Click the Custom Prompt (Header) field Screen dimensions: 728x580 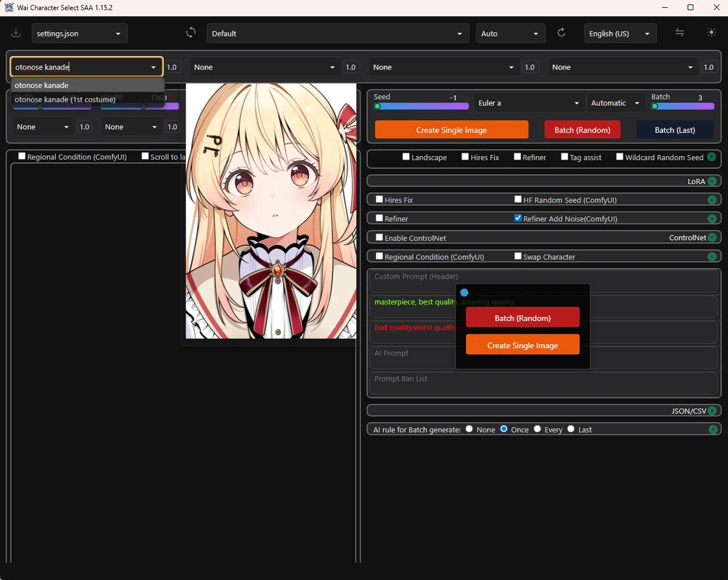[544, 282]
